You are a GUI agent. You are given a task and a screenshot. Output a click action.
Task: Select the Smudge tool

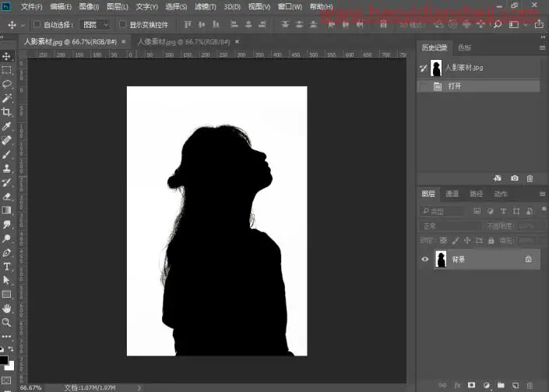click(x=6, y=224)
